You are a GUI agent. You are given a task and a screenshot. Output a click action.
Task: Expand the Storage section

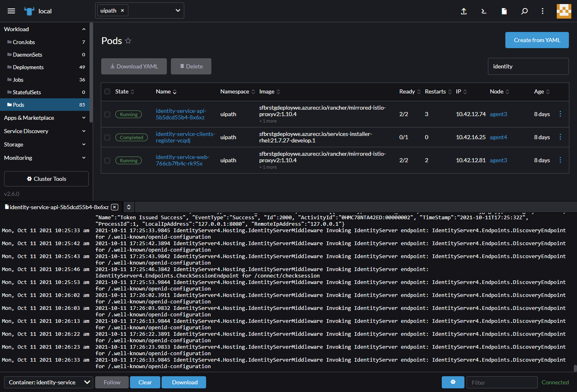click(84, 144)
